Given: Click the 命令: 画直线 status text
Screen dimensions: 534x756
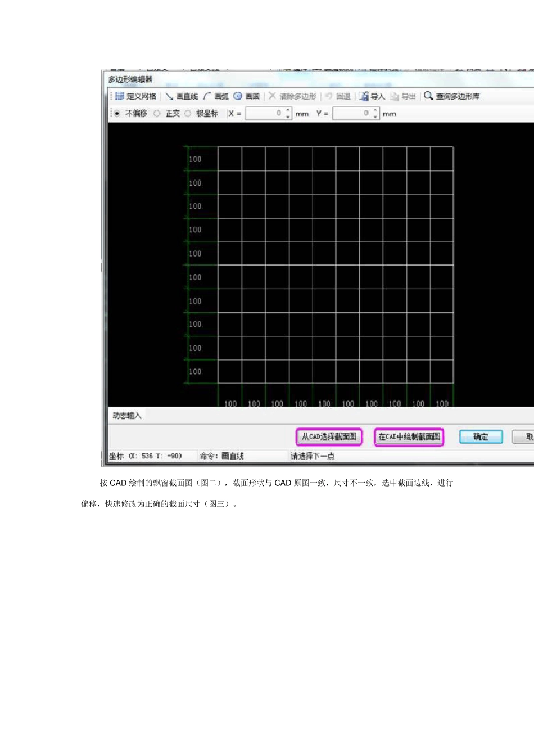Looking at the screenshot, I should point(222,456).
